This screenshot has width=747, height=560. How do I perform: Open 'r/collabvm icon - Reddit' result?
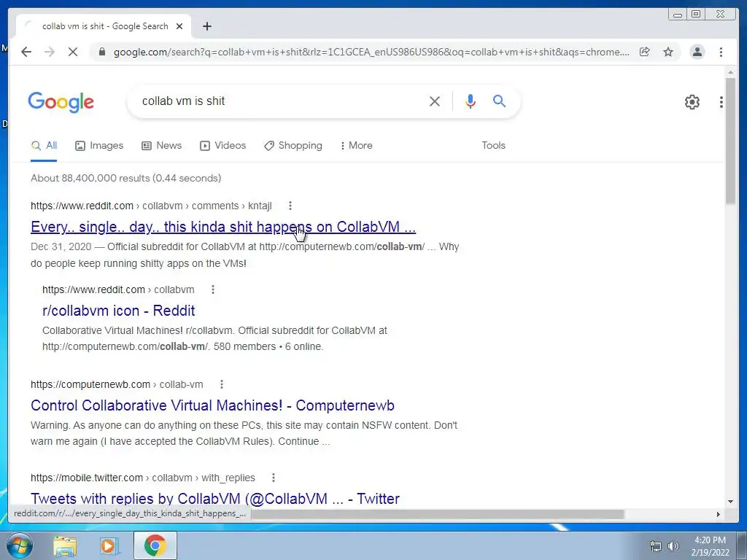coord(119,311)
